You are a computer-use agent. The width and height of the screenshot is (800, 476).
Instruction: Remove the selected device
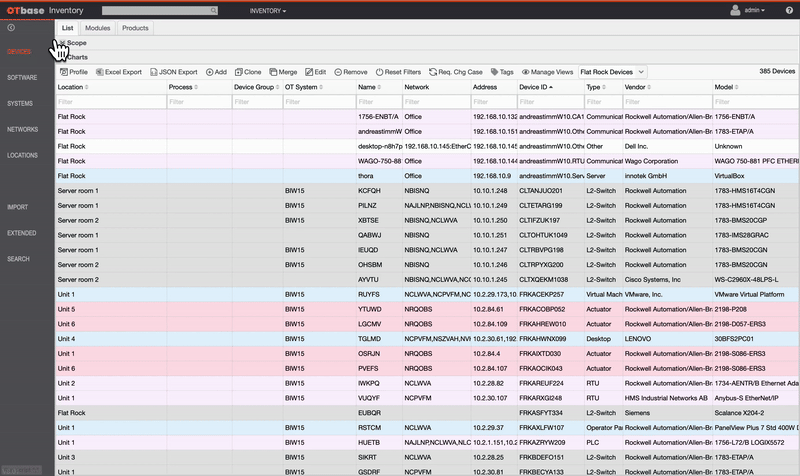[x=351, y=72]
